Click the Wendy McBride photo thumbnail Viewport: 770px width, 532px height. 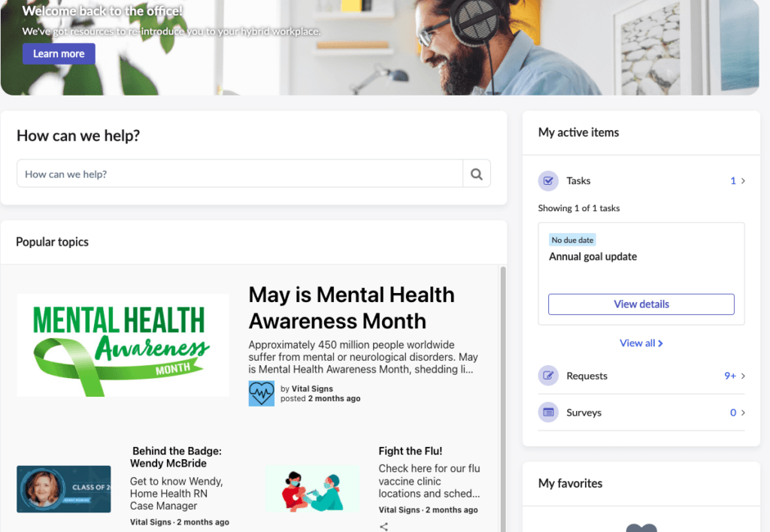(x=64, y=489)
